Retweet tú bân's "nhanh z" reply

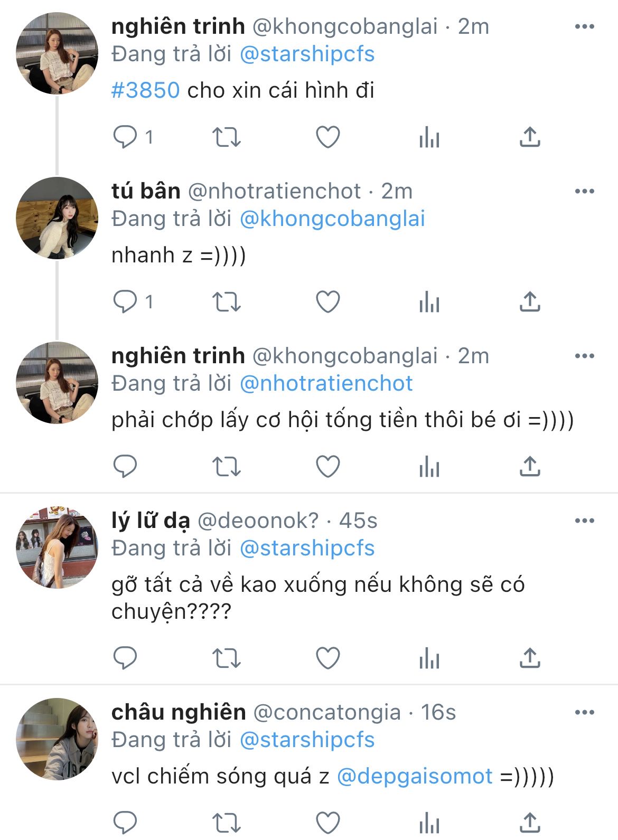[x=226, y=302]
